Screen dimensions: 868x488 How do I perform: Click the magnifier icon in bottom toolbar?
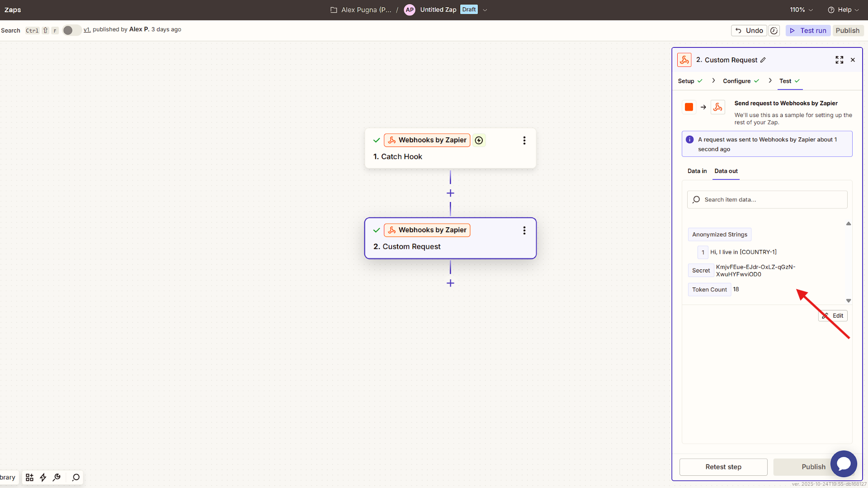[x=75, y=477]
